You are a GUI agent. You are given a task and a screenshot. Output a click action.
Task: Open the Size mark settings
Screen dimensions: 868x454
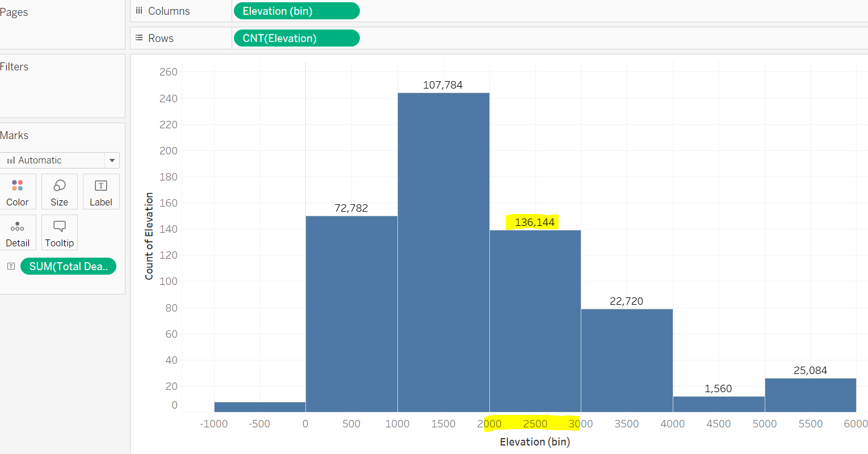pyautogui.click(x=59, y=191)
